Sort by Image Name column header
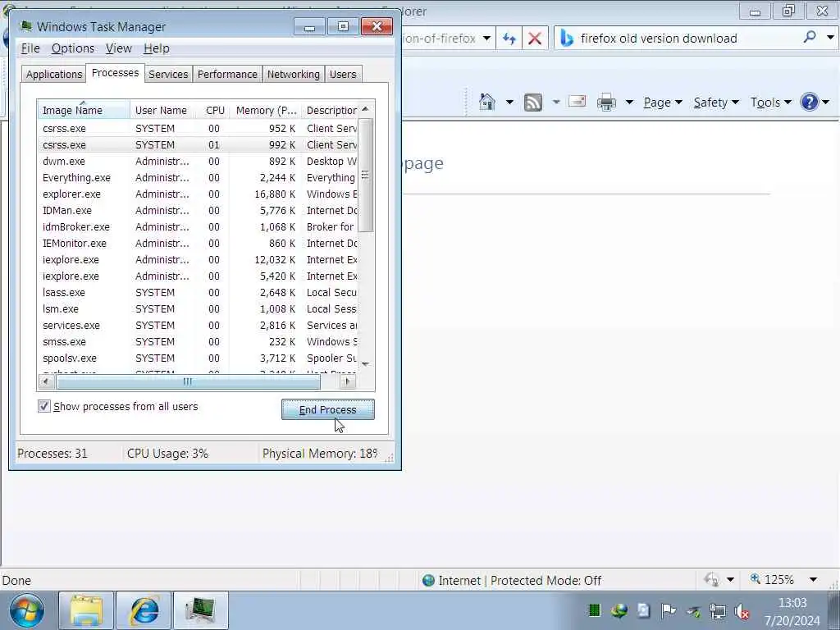 click(x=84, y=111)
